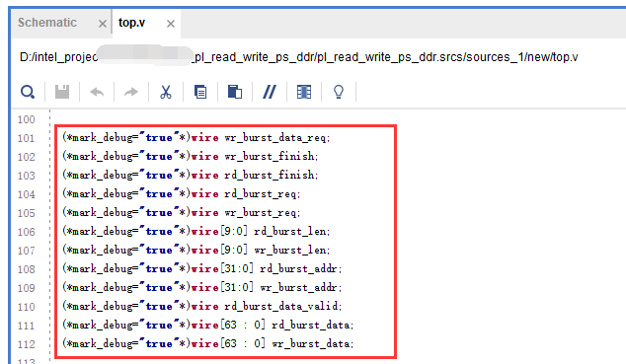Toggle column selection mode icon
The height and width of the screenshot is (364, 626).
[304, 92]
